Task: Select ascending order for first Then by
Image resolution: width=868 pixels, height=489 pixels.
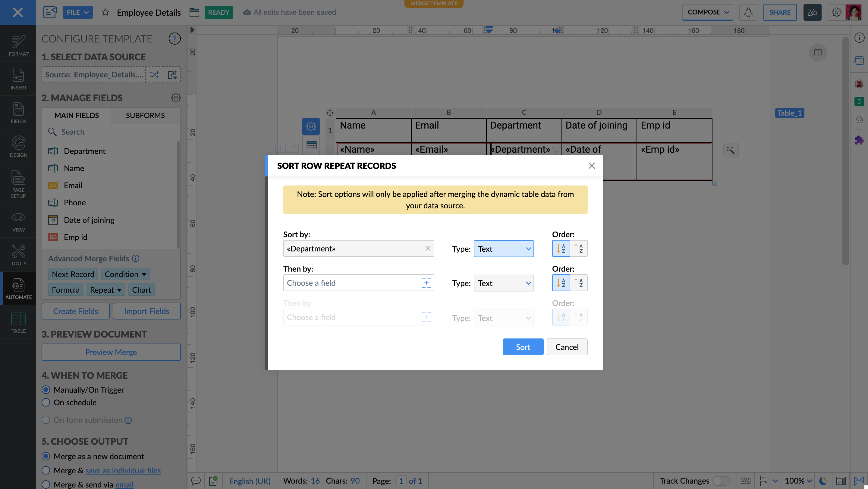Action: (561, 283)
